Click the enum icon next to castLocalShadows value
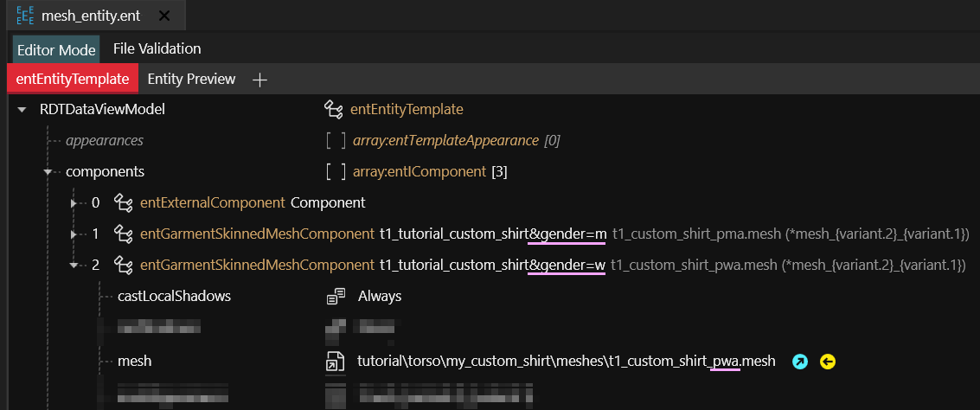The width and height of the screenshot is (980, 410). 336,297
